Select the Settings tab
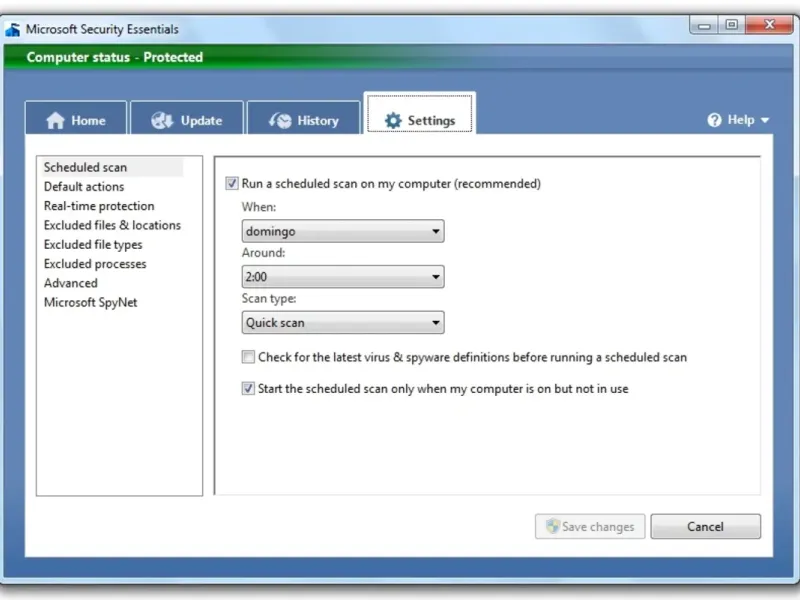The width and height of the screenshot is (800, 600). pyautogui.click(x=419, y=114)
